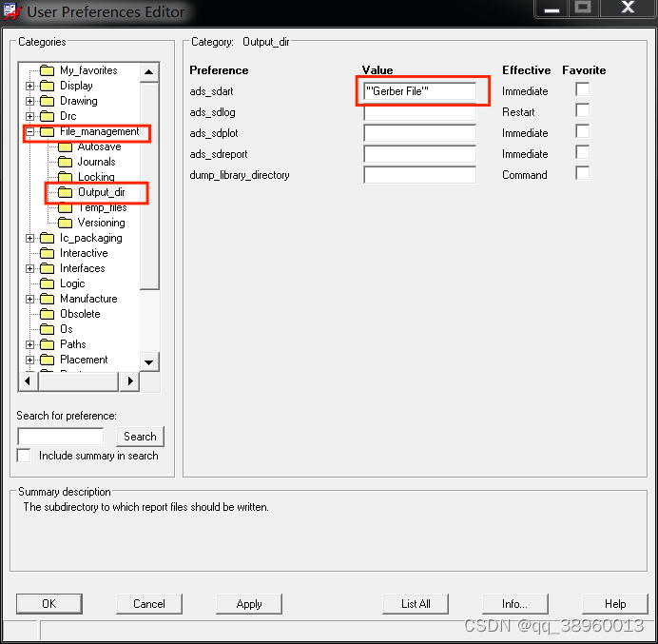Viewport: 658px width, 644px height.
Task: Select the Locking tree item
Action: tap(95, 178)
